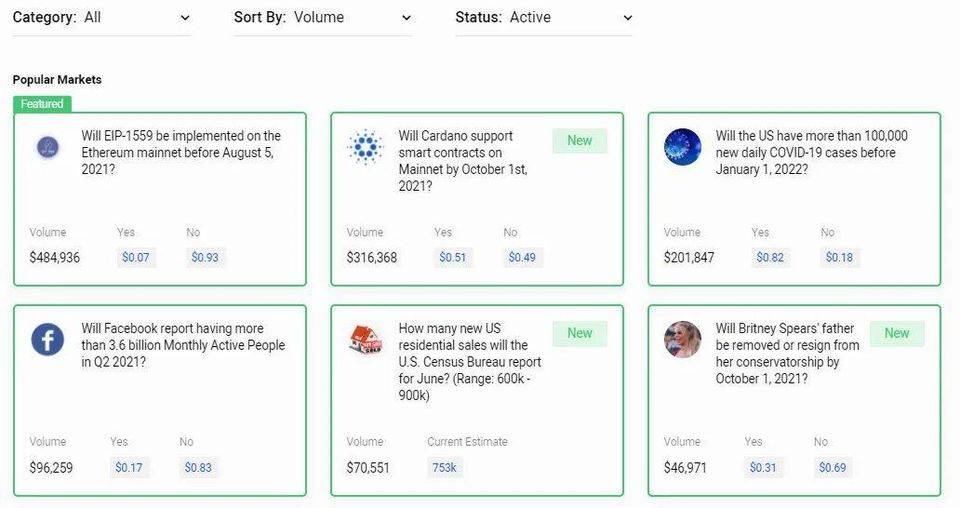Click the $0.31 Yes price on Britney market

point(763,468)
